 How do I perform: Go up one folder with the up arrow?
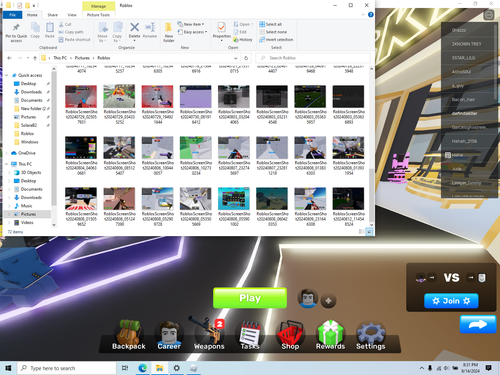click(35, 58)
